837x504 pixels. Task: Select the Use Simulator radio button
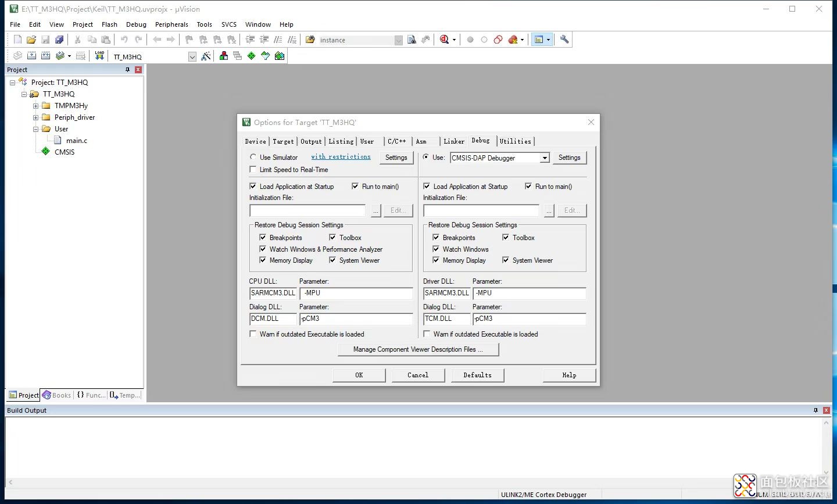253,157
